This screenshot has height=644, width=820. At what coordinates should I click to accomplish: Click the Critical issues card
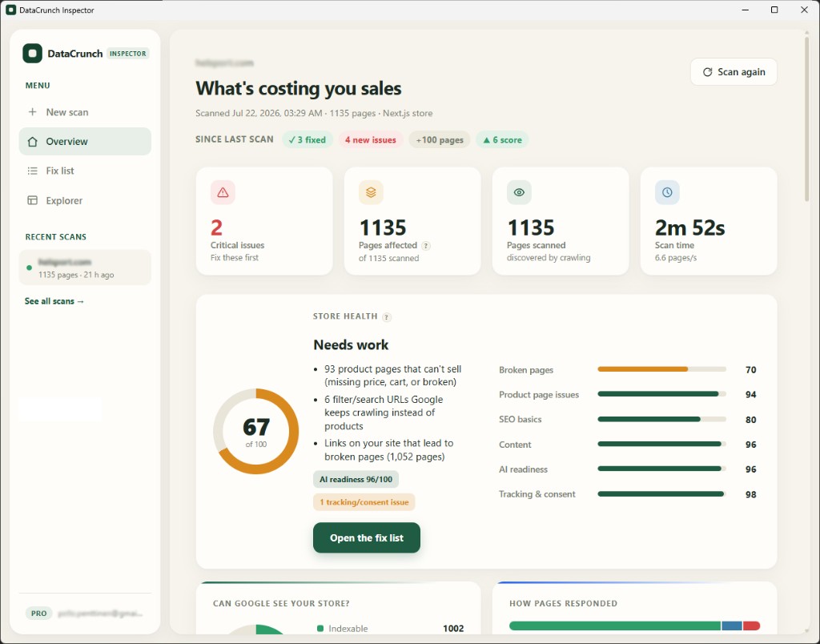[264, 221]
